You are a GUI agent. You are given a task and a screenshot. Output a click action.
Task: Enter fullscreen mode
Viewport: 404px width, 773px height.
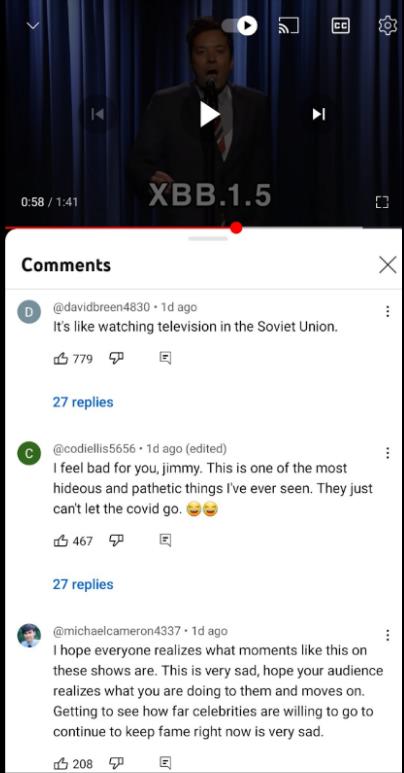[x=382, y=202]
